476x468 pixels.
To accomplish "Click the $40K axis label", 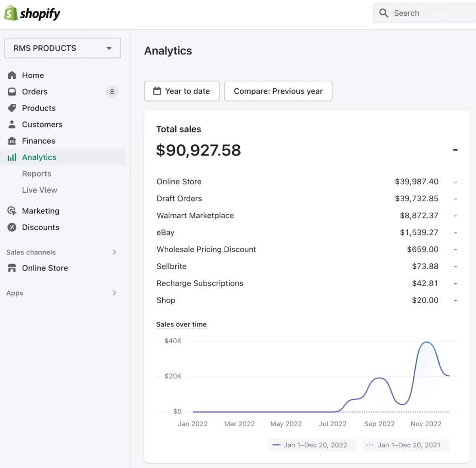I will click(173, 341).
